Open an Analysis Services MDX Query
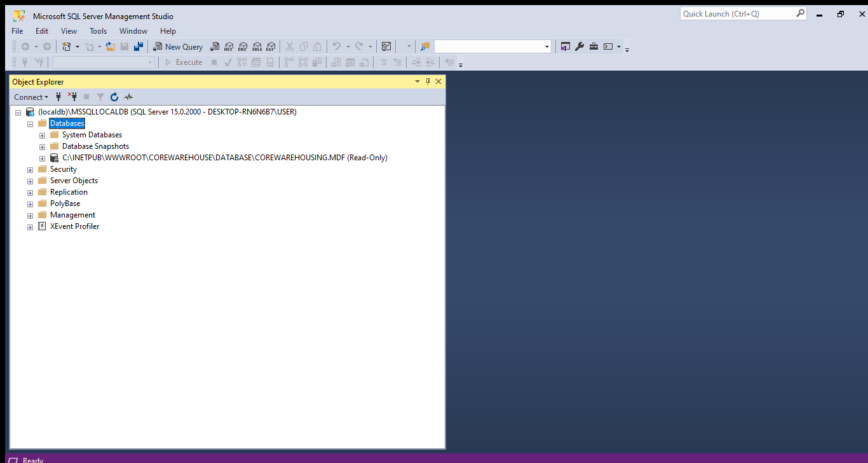Image resolution: width=868 pixels, height=463 pixels. click(x=228, y=46)
